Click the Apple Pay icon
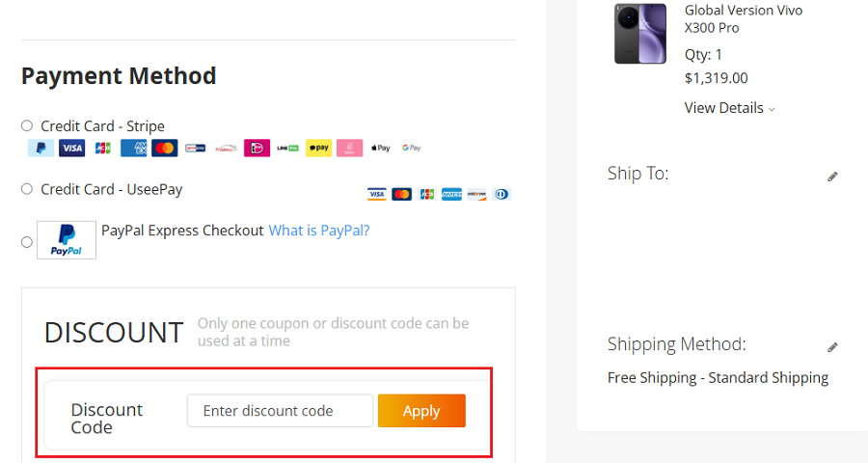The width and height of the screenshot is (868, 463). coord(381,148)
